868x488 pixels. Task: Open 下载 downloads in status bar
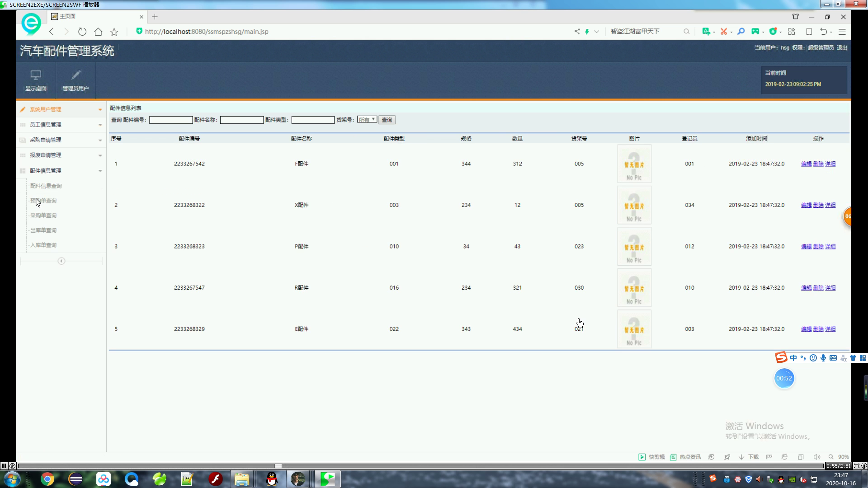(749, 457)
